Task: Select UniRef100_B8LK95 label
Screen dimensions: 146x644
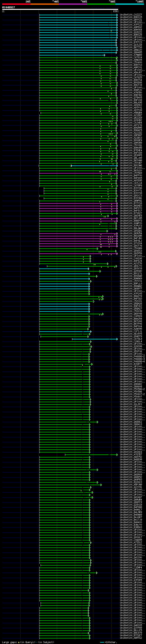Action: [x=131, y=103]
